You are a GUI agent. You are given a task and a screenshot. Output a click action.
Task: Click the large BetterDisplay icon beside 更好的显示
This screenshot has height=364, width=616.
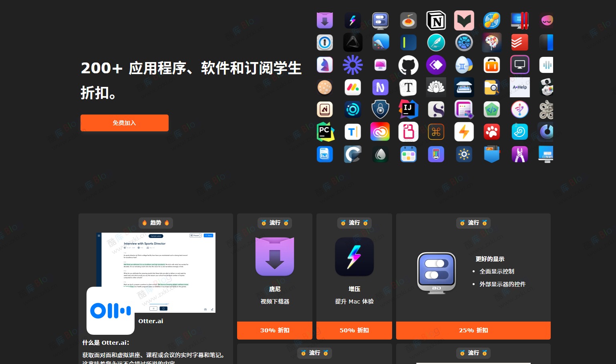point(437,273)
